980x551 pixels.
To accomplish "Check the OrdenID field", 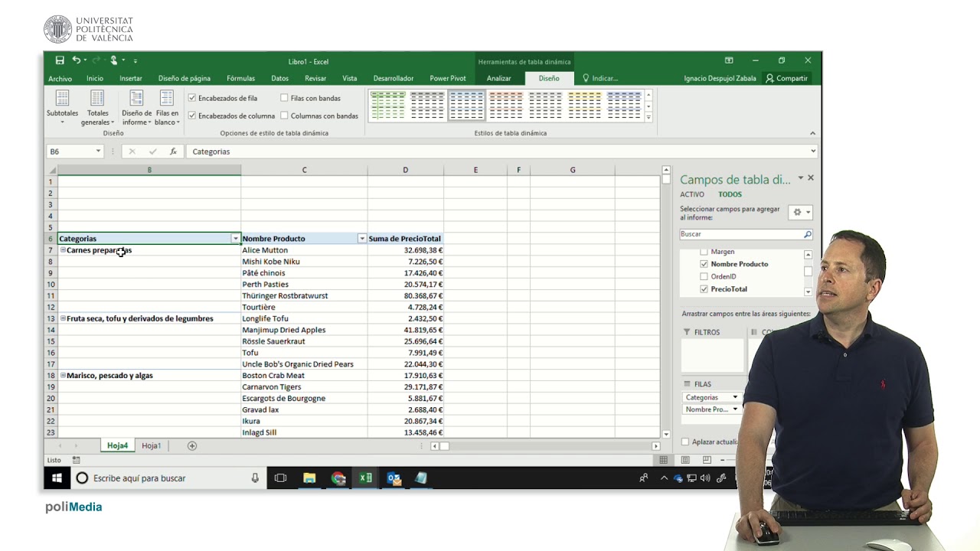I will click(x=704, y=276).
